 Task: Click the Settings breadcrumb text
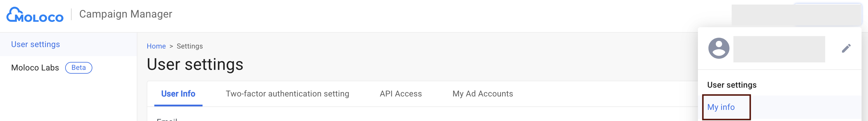coord(190,46)
